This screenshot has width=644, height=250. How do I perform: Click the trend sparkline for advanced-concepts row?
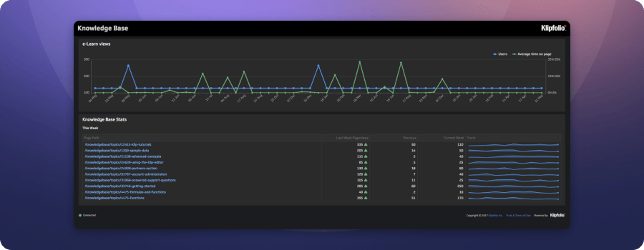[514, 157]
